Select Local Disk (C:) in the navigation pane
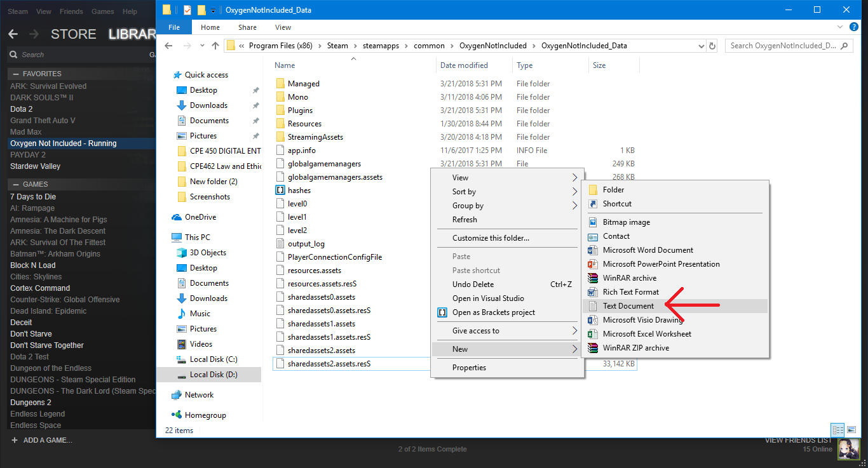Screen dimensions: 868x468 (214, 359)
